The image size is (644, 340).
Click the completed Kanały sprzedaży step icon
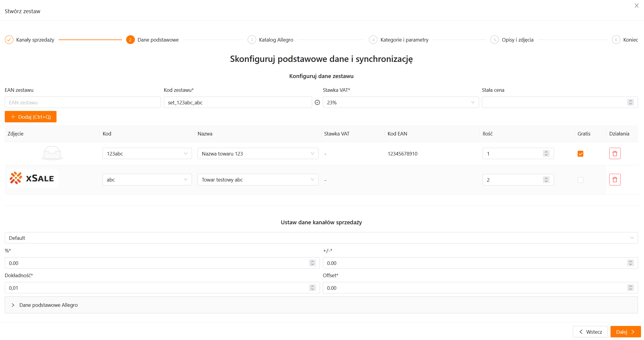point(9,40)
